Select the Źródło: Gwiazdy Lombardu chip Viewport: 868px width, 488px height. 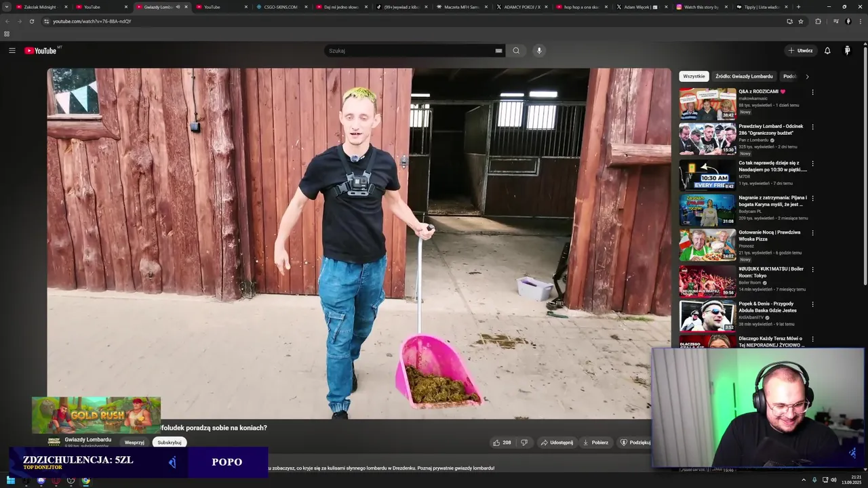pyautogui.click(x=744, y=77)
